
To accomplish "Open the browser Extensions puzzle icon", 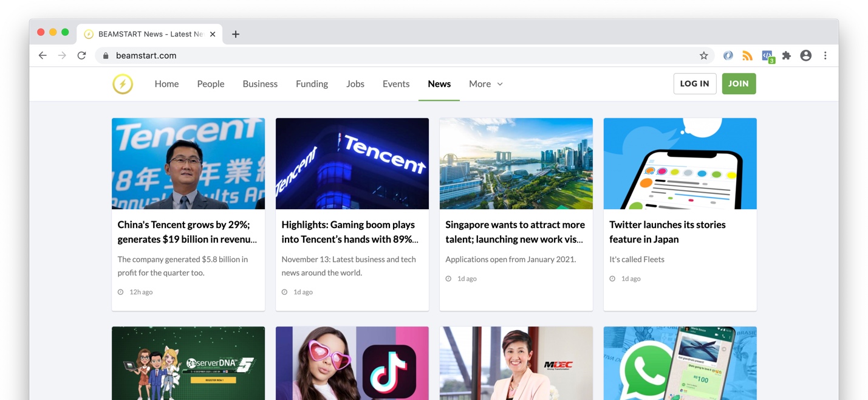I will pyautogui.click(x=786, y=55).
